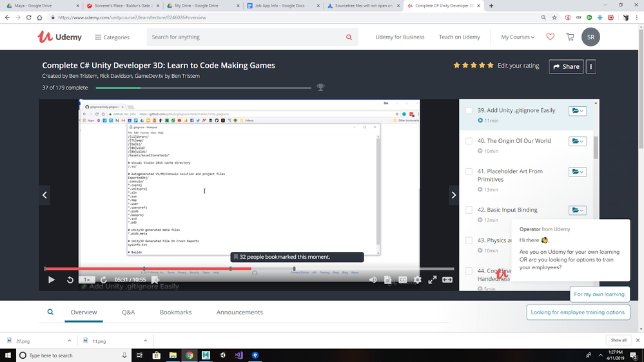Check off lecture 40 The Origin Of Our World
644x362 pixels.
469,141
